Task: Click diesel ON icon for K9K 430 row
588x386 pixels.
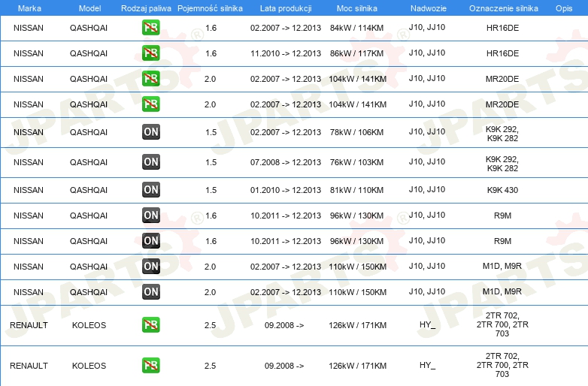Action: (x=150, y=189)
